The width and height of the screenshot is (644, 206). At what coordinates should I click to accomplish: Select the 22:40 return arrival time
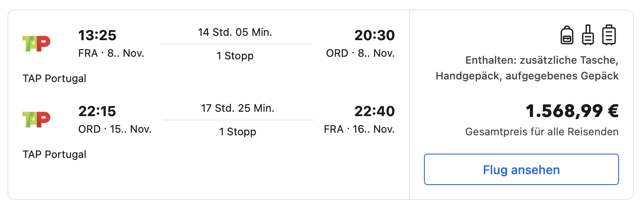(374, 111)
